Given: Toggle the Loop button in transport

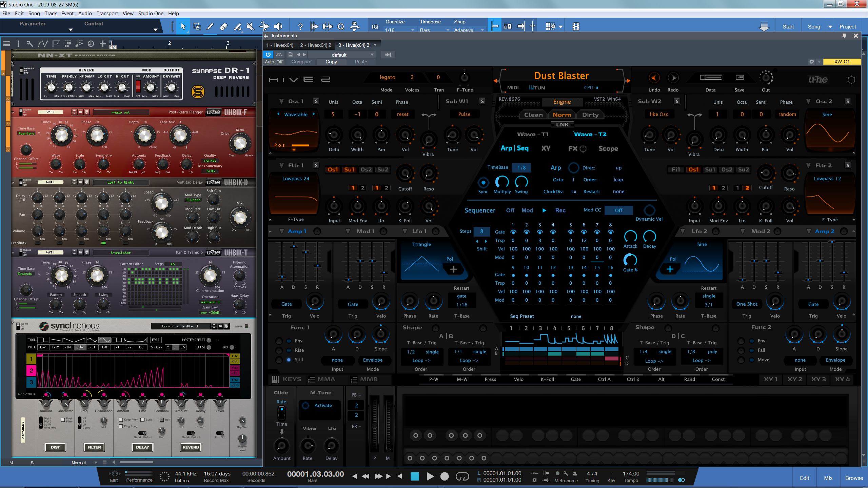Looking at the screenshot, I should (462, 476).
